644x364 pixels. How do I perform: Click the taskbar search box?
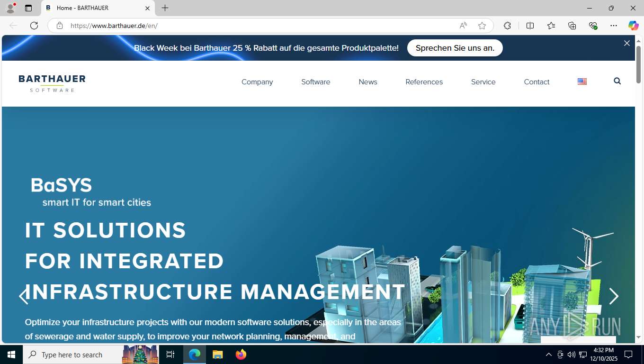coord(91,355)
